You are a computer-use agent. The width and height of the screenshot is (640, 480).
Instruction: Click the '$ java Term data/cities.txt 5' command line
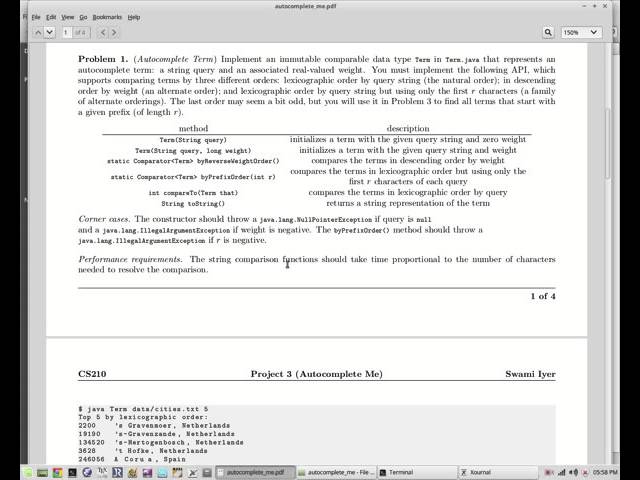coord(143,409)
